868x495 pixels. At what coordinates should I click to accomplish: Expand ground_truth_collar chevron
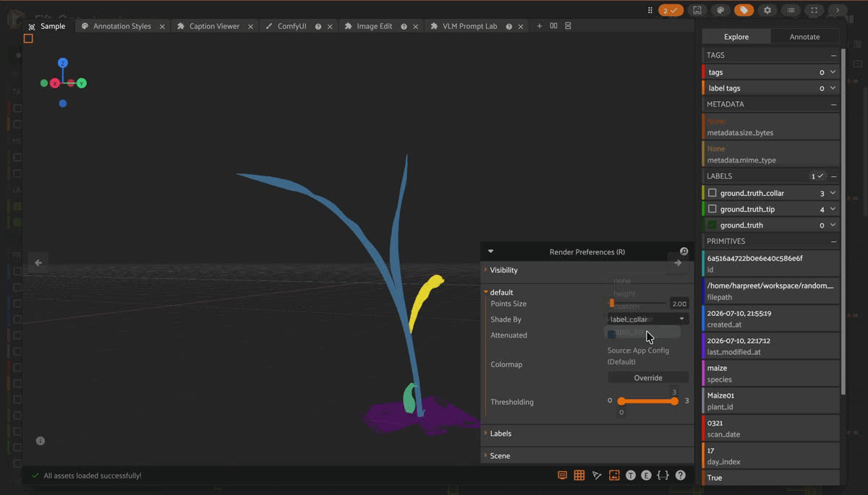click(833, 193)
